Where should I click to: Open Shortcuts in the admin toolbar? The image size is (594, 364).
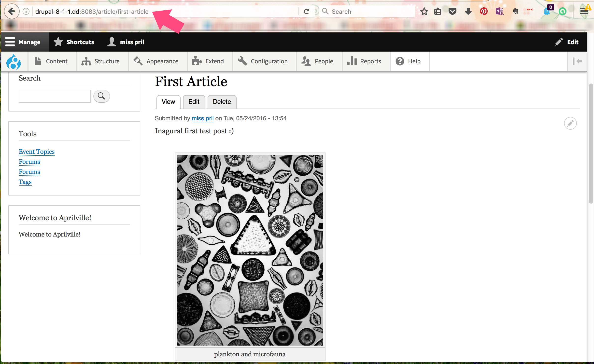(x=74, y=42)
